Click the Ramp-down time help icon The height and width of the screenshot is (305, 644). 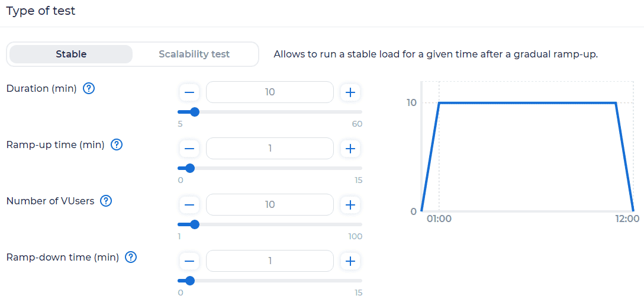(131, 258)
